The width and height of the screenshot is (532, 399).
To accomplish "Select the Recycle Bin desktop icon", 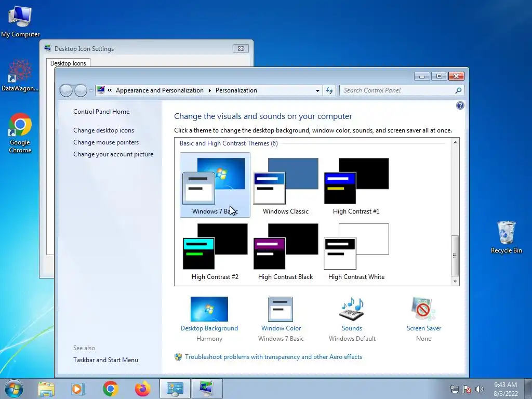I will 506,237.
